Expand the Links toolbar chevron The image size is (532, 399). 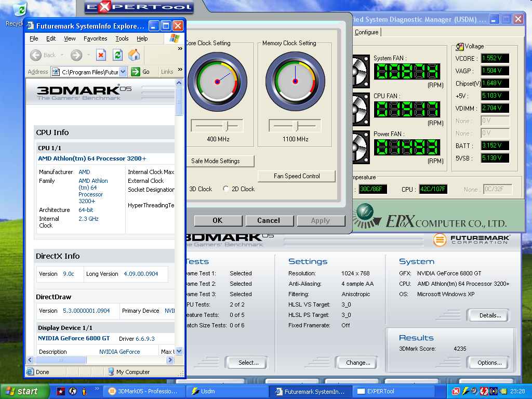point(180,72)
